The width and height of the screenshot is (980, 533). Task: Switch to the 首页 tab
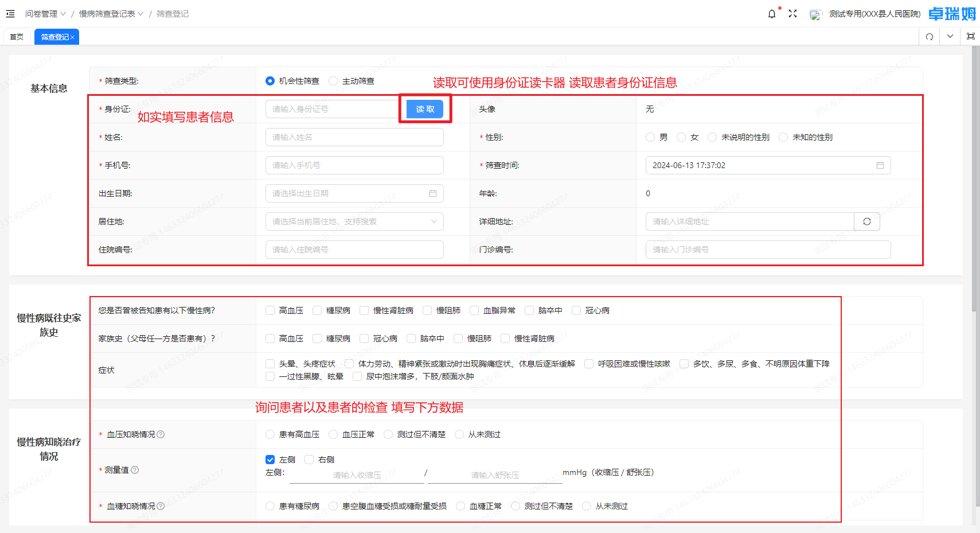point(17,36)
